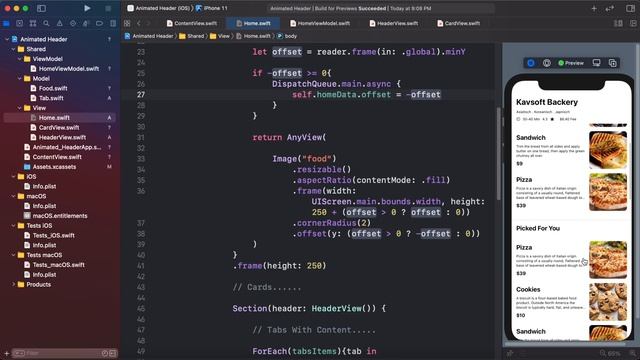This screenshot has width=640, height=360.
Task: Stop the running build with the Stop button
Action: [x=108, y=8]
